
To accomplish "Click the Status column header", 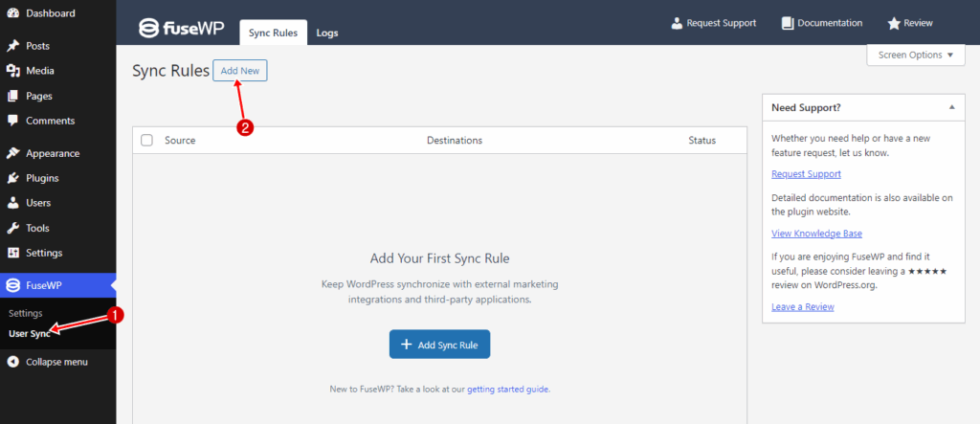I will [x=702, y=140].
